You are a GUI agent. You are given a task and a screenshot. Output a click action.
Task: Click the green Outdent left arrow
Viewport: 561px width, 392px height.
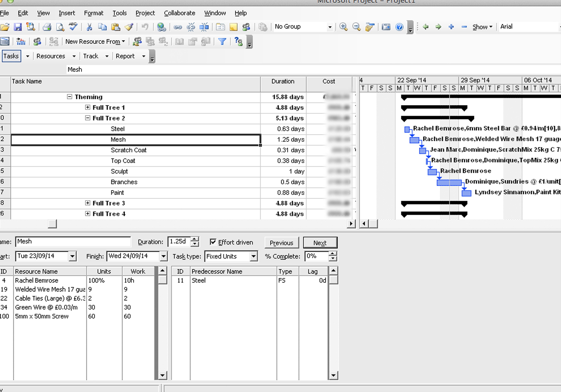point(425,27)
